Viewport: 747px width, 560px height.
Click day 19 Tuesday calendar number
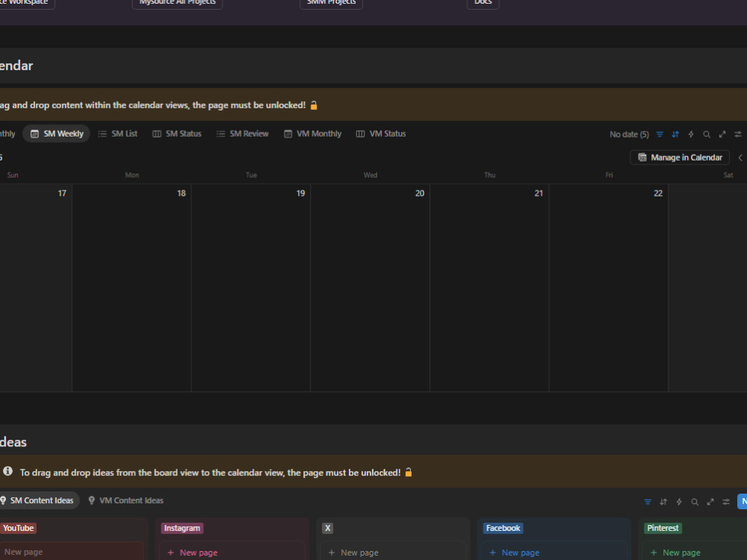click(x=300, y=193)
